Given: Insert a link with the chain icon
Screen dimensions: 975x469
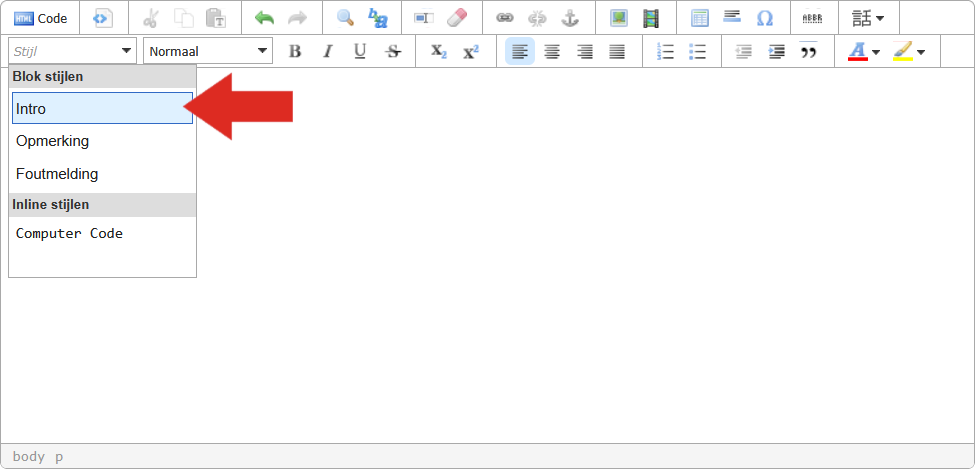Looking at the screenshot, I should tap(505, 18).
